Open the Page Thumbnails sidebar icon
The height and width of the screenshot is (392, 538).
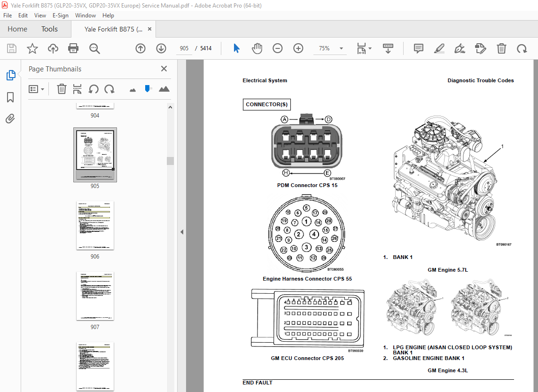(x=11, y=75)
